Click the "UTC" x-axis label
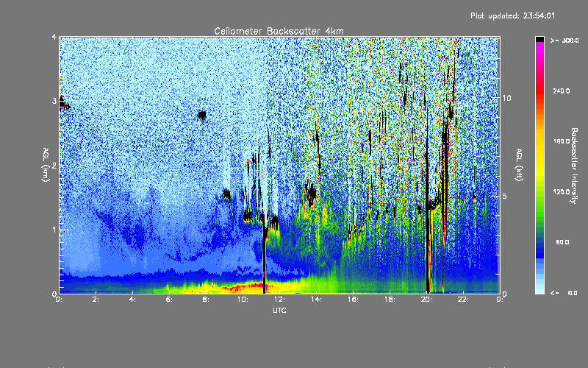The image size is (588, 368). [279, 310]
